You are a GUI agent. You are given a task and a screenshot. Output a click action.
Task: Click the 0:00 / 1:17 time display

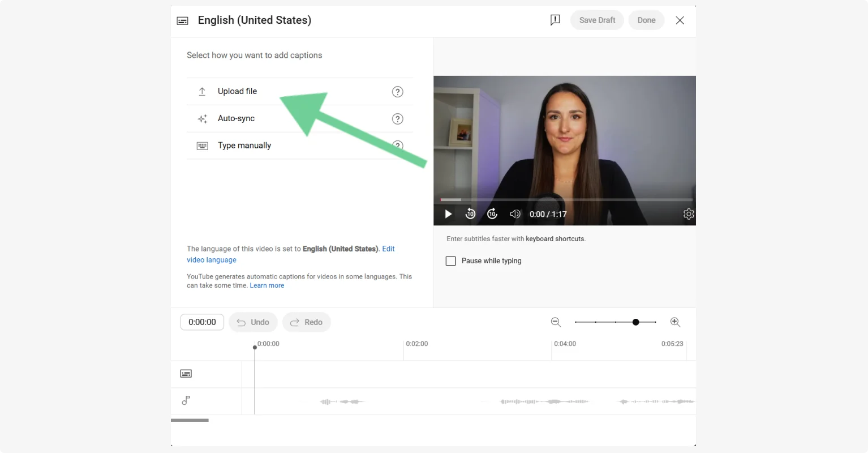[x=548, y=214]
